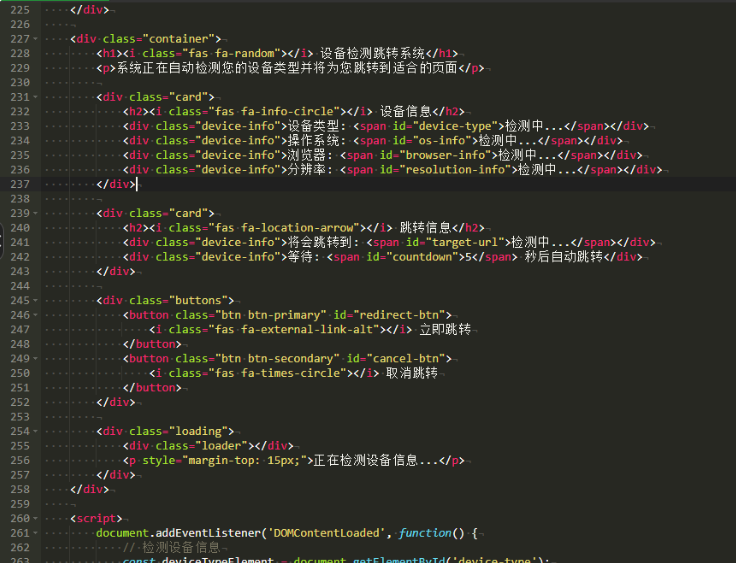Fold the second card div at line 239
736x563 pixels.
(x=36, y=213)
